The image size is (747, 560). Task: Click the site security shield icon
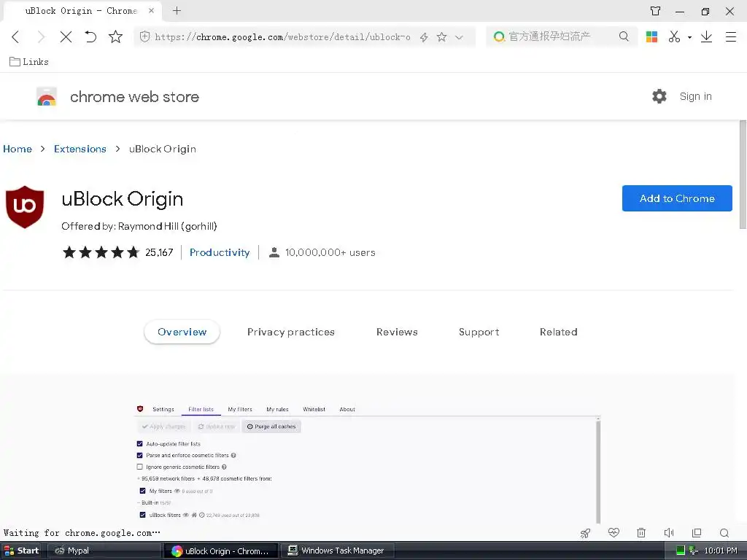(x=145, y=36)
